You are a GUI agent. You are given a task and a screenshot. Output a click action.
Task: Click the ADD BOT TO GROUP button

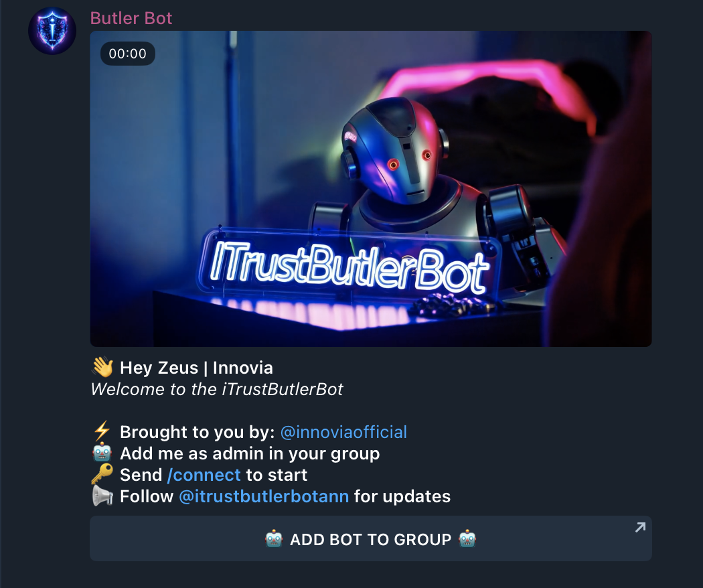coord(371,538)
